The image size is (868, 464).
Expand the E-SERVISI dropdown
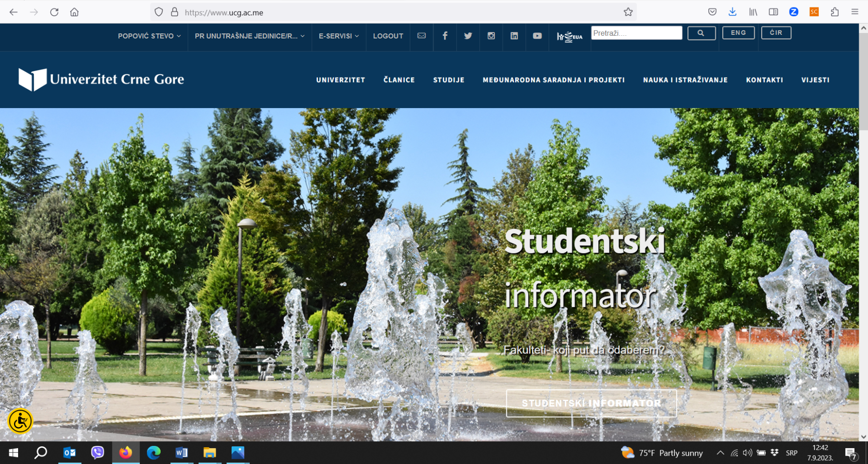coord(338,36)
